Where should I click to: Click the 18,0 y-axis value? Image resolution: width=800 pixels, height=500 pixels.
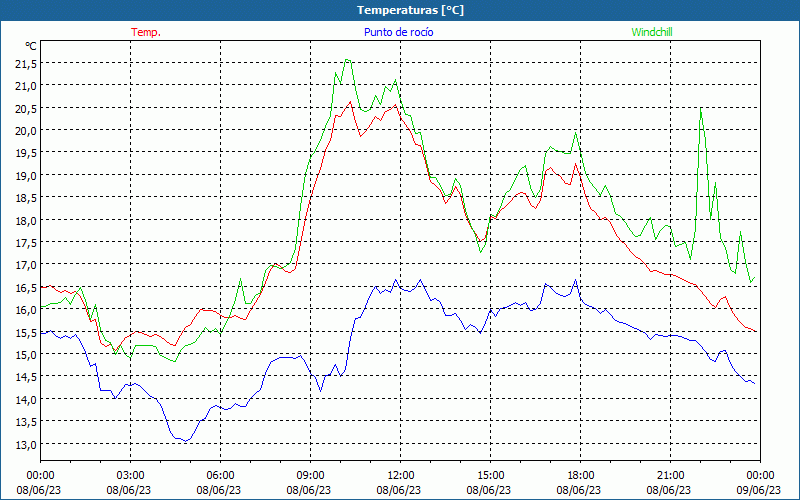27,220
